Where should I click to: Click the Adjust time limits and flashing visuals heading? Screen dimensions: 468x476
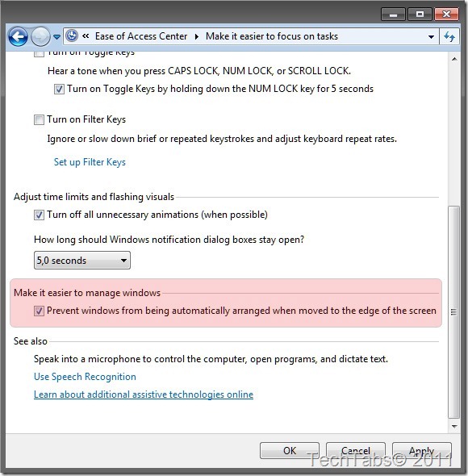click(94, 197)
